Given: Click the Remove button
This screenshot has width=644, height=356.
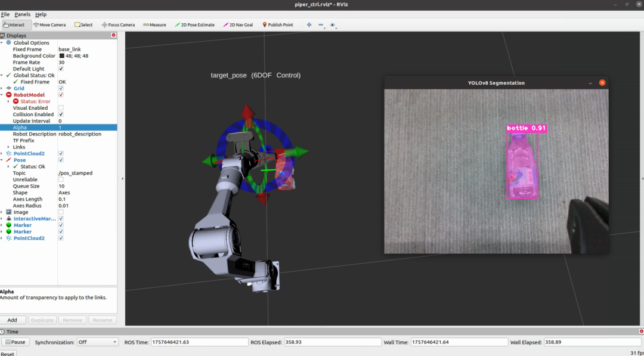Looking at the screenshot, I should (x=72, y=320).
